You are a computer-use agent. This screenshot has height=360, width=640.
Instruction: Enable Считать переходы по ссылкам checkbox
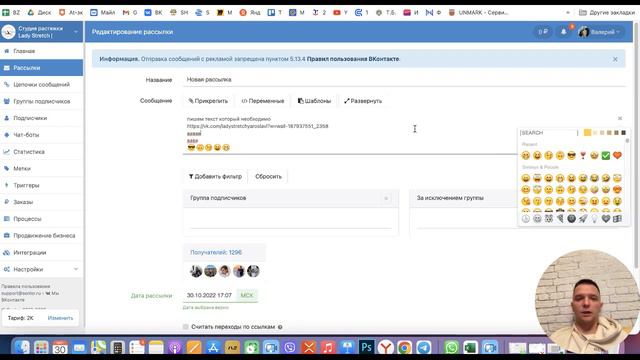click(186, 327)
